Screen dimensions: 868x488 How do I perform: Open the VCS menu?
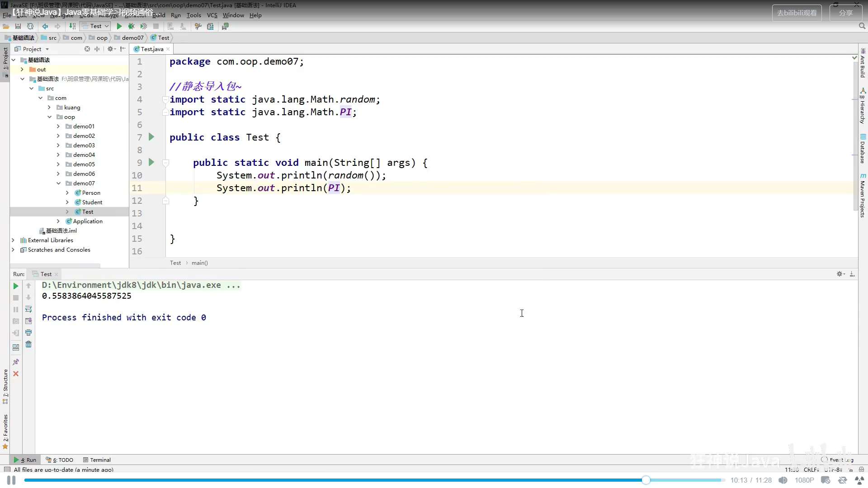212,15
